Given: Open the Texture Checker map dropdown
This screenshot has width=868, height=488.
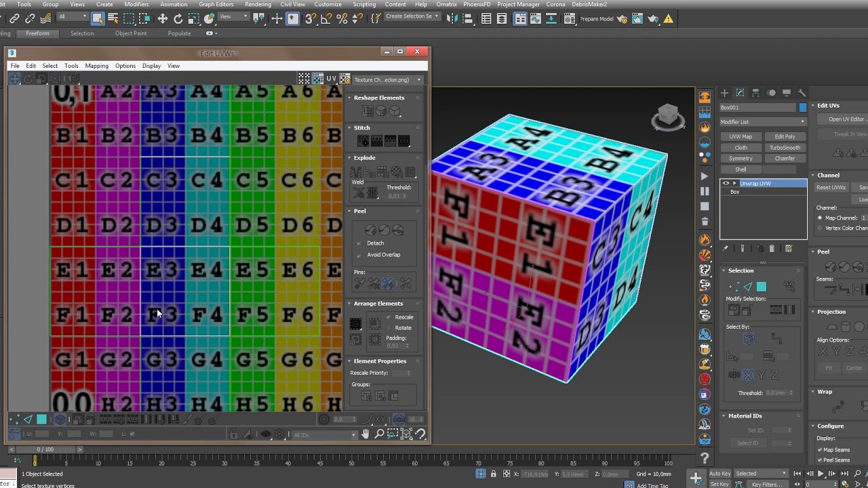Looking at the screenshot, I should [x=387, y=80].
